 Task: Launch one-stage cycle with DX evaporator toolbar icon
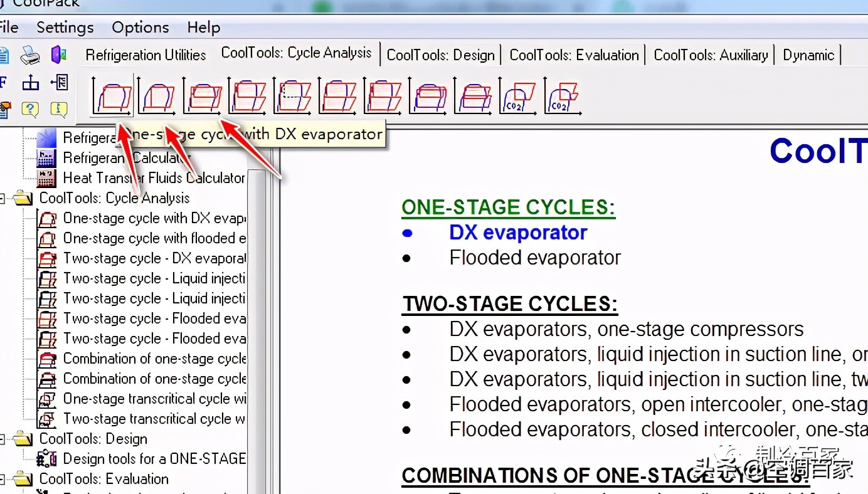(112, 96)
